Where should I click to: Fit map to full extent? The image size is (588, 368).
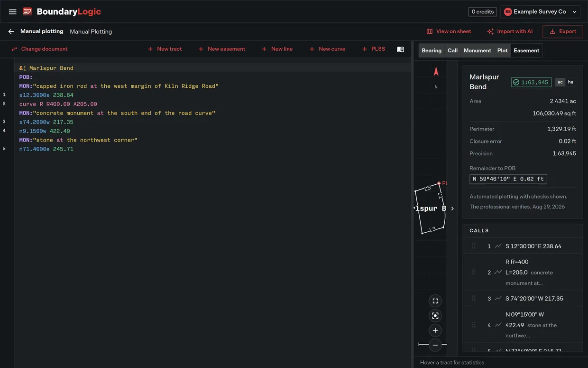(x=435, y=301)
